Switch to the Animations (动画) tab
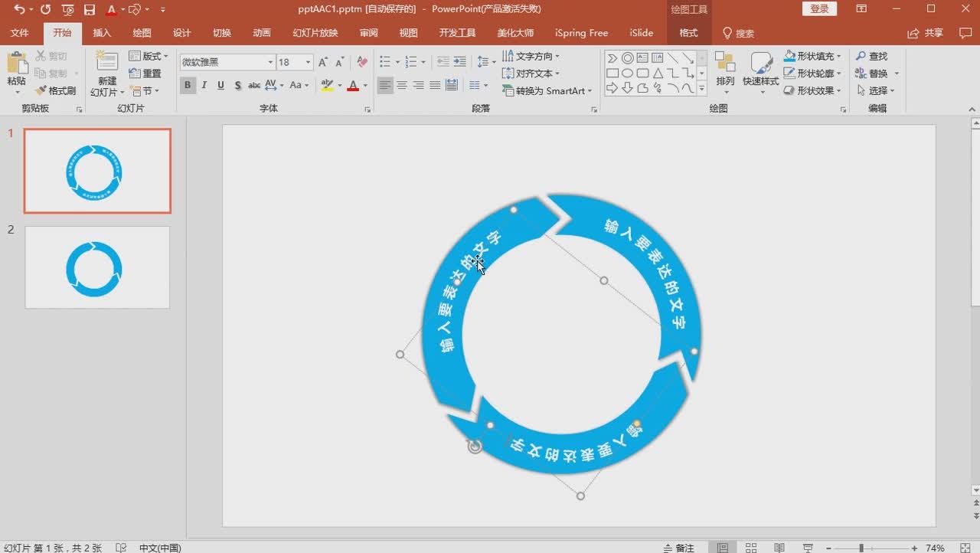 click(x=262, y=33)
